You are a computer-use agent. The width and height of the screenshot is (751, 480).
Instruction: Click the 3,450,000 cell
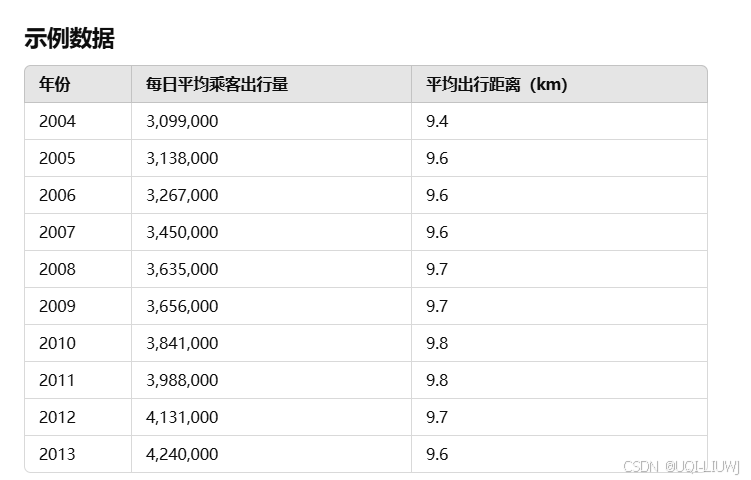(x=182, y=233)
